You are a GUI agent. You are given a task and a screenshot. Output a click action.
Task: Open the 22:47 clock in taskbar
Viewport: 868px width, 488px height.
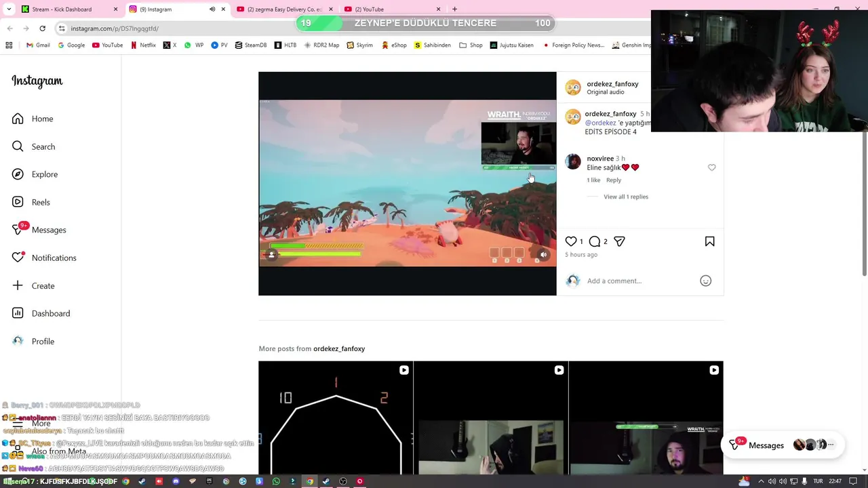point(835,481)
